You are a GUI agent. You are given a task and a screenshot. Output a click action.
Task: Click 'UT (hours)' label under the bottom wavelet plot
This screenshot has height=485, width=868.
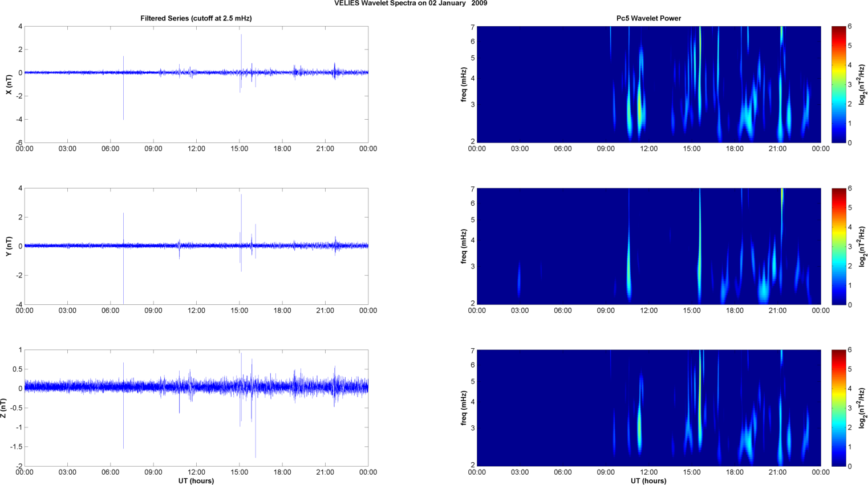648,481
